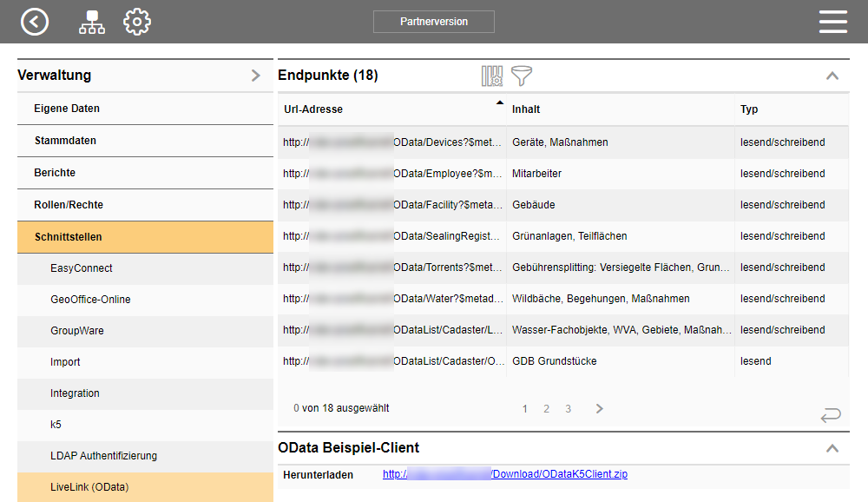Collapse the Endpunkte panel

[832, 76]
